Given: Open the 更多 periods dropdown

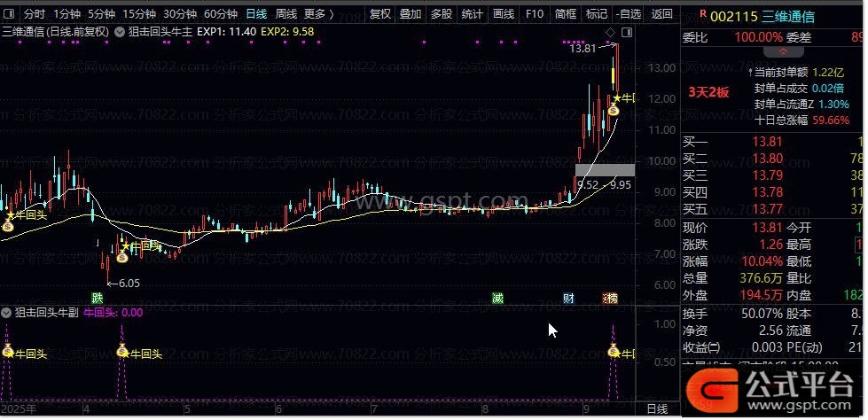Looking at the screenshot, I should [317, 14].
